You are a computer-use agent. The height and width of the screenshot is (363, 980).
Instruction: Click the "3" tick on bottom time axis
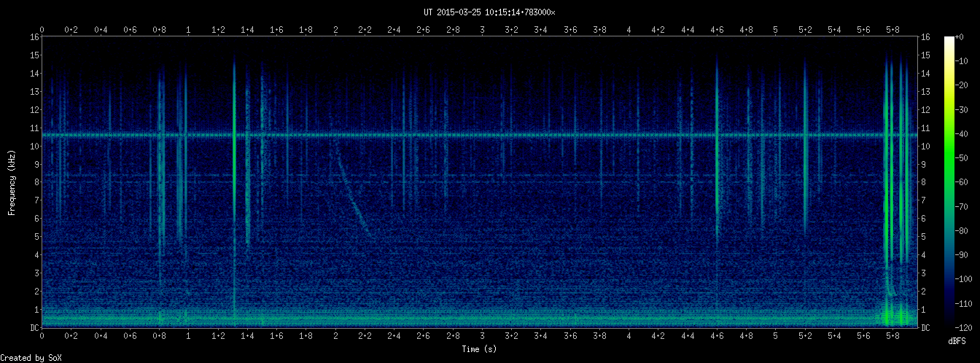pos(483,336)
